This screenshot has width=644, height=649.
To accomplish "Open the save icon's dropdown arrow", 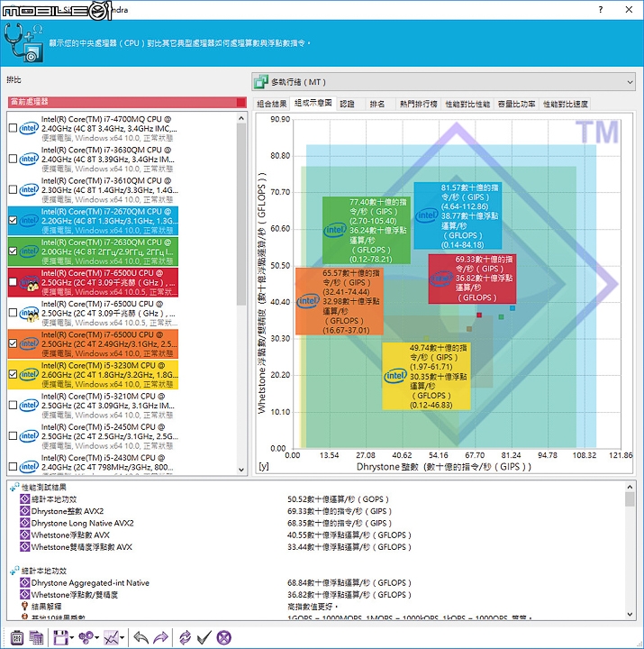I will click(x=71, y=638).
